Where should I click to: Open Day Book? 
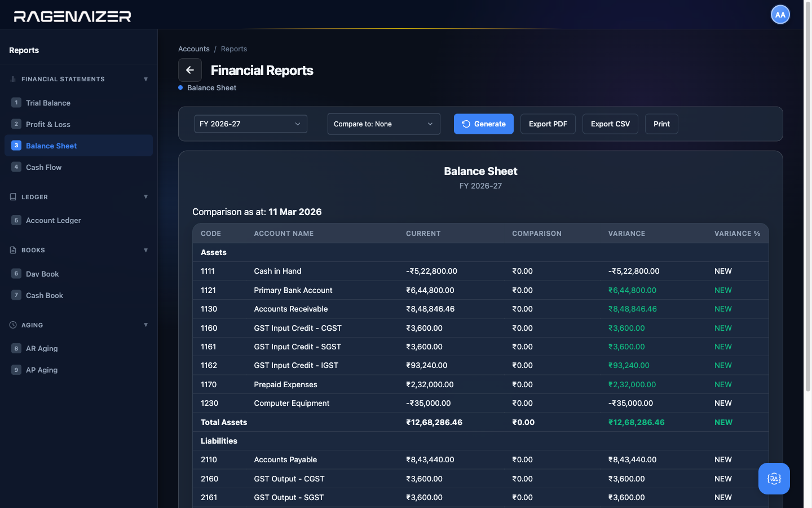[x=78, y=274]
